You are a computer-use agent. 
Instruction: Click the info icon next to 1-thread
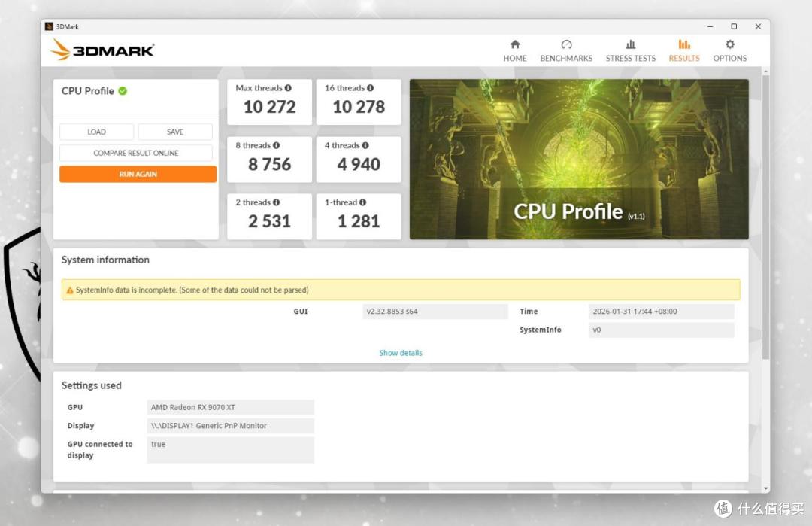tap(362, 202)
